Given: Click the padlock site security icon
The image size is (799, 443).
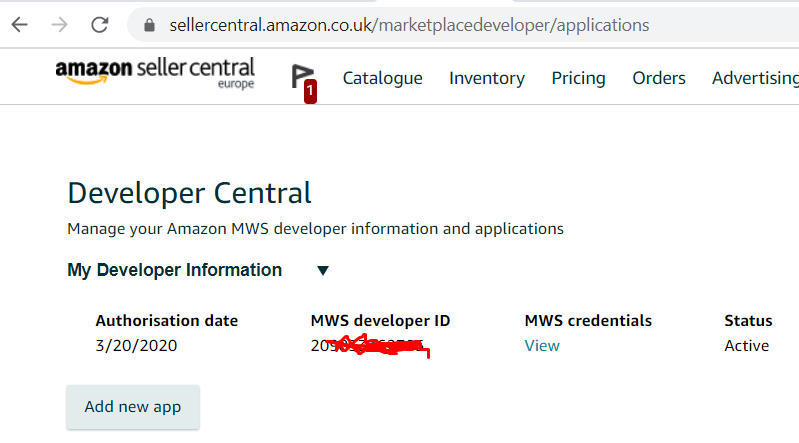Looking at the screenshot, I should click(149, 25).
